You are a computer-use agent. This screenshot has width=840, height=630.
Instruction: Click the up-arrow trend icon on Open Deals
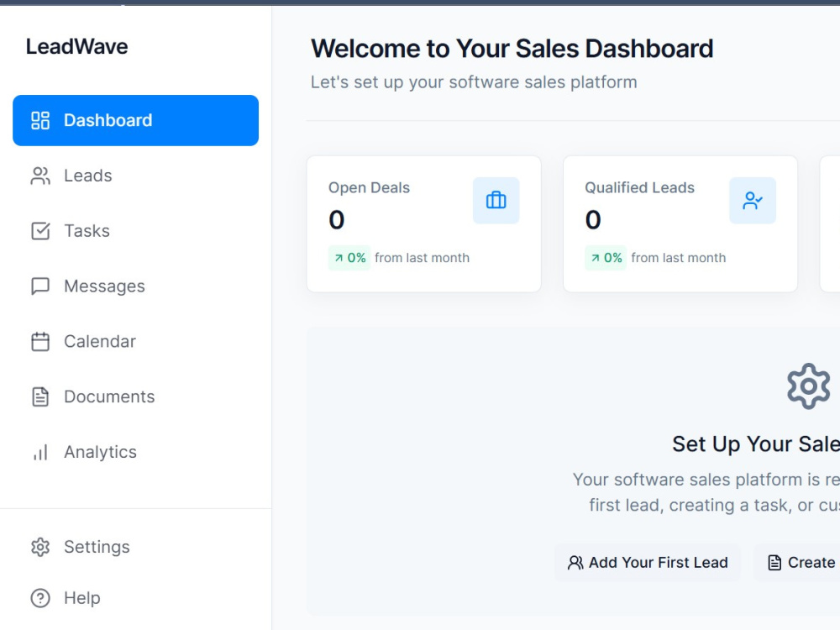pos(339,258)
